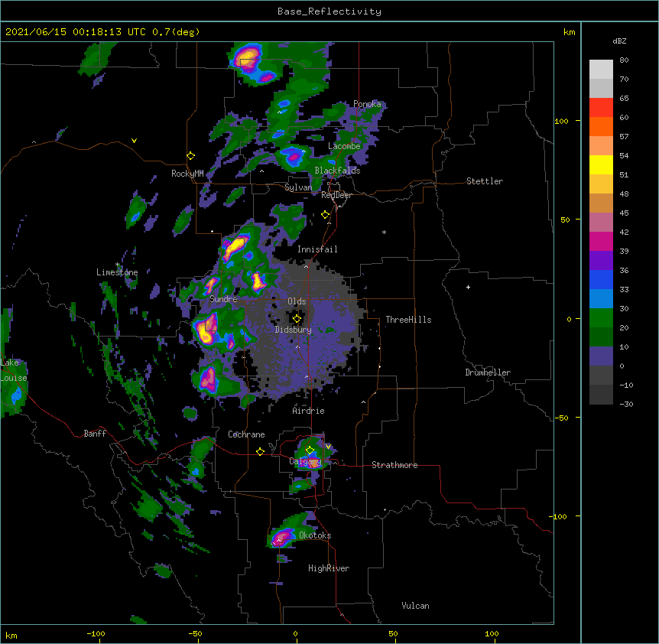Click the yellow diamond marker above Calgary label
The width and height of the screenshot is (659, 644).
[x=310, y=450]
